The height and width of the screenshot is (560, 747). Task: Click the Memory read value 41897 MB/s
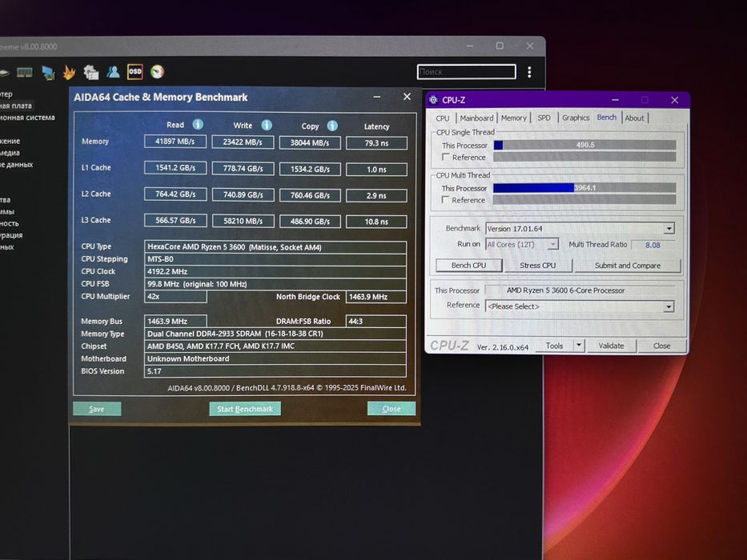pos(175,142)
